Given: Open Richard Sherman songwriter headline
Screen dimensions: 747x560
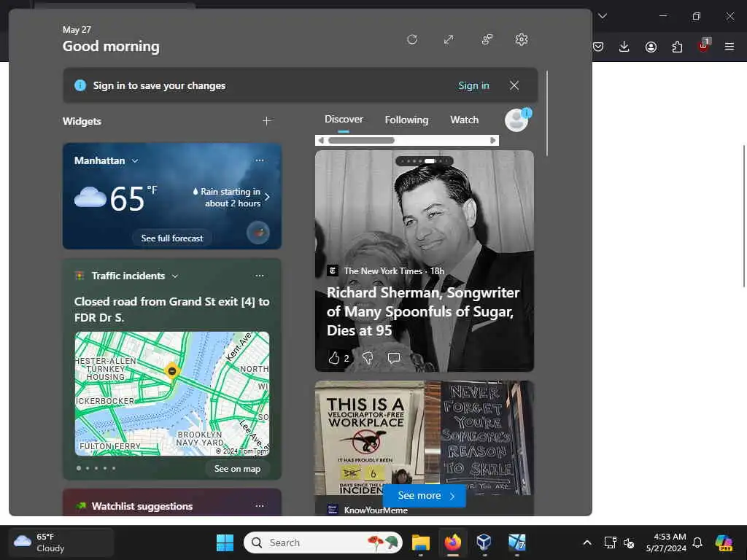Looking at the screenshot, I should pos(423,311).
